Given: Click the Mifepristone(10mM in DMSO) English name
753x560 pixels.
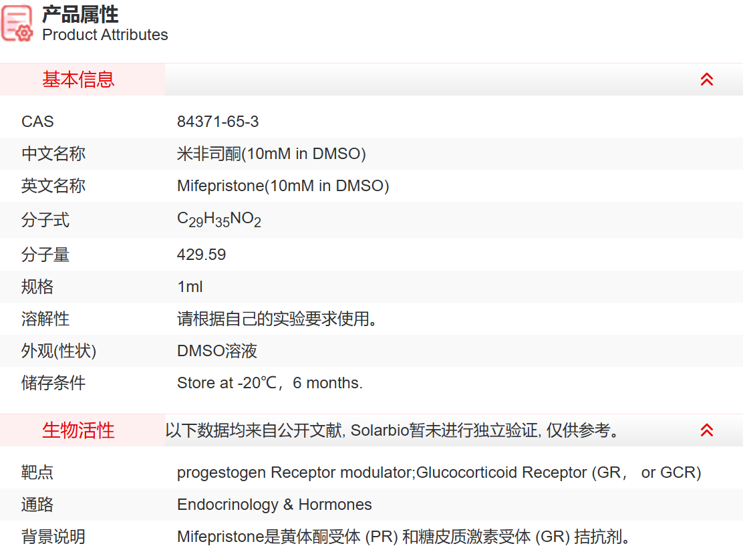Looking at the screenshot, I should click(x=282, y=186).
